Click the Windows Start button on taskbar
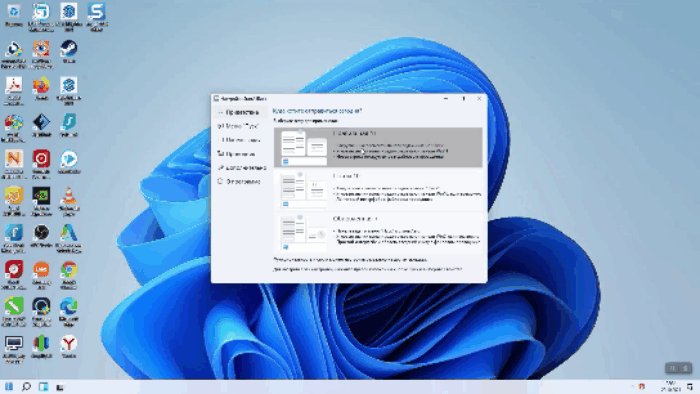The width and height of the screenshot is (700, 394). tap(8, 386)
